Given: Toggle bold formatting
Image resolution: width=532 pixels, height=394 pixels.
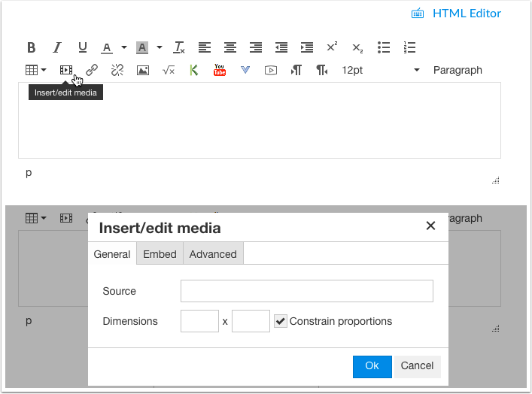Looking at the screenshot, I should [31, 47].
